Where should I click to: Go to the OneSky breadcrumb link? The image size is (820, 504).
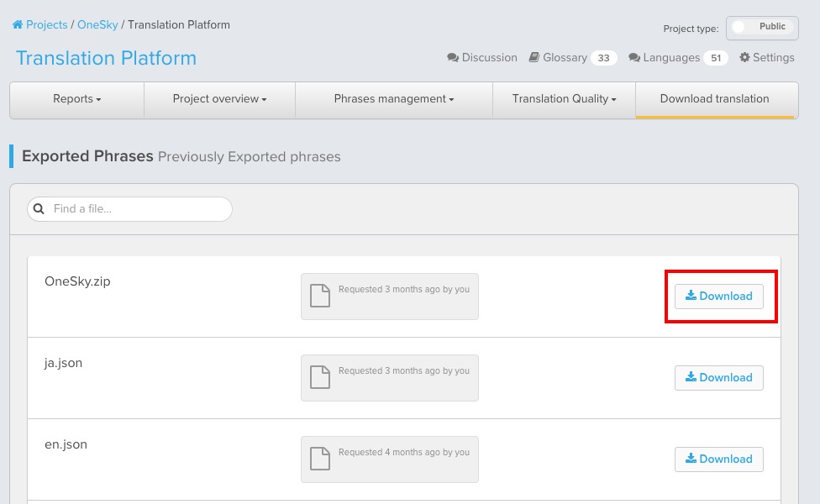point(97,24)
